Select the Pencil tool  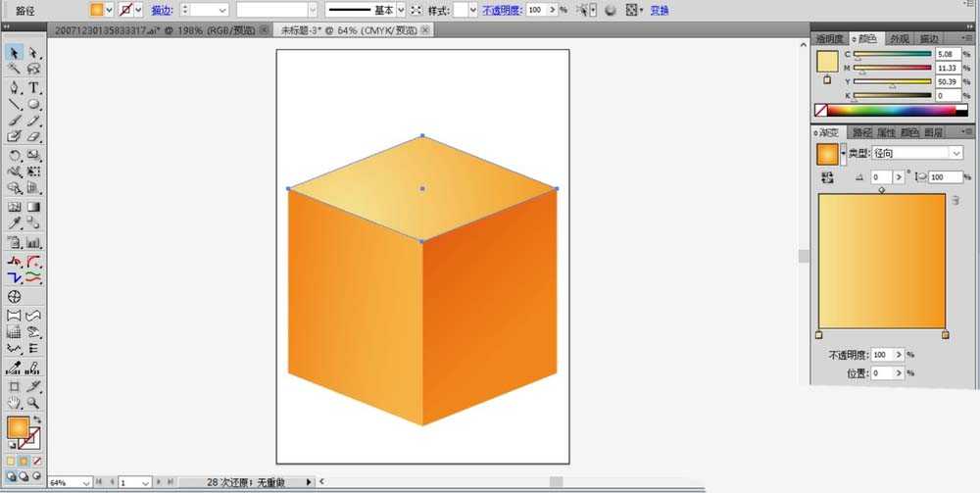point(33,121)
